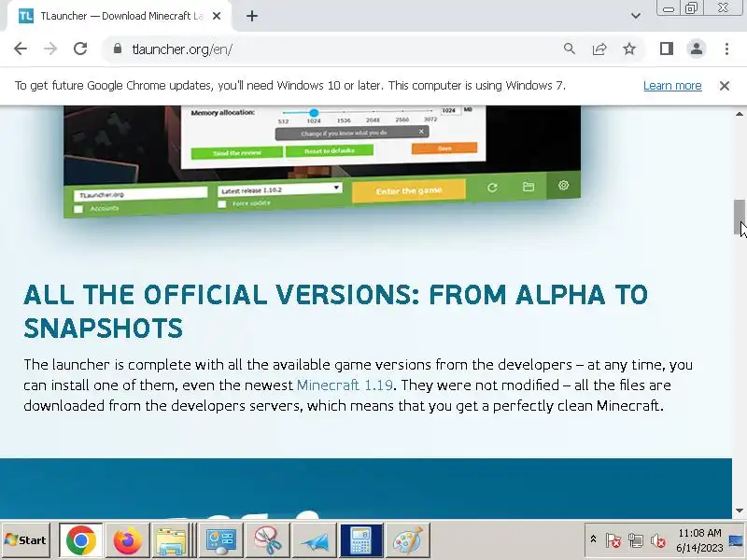The height and width of the screenshot is (560, 747).
Task: Bookmark this page with the star icon
Action: 629,49
